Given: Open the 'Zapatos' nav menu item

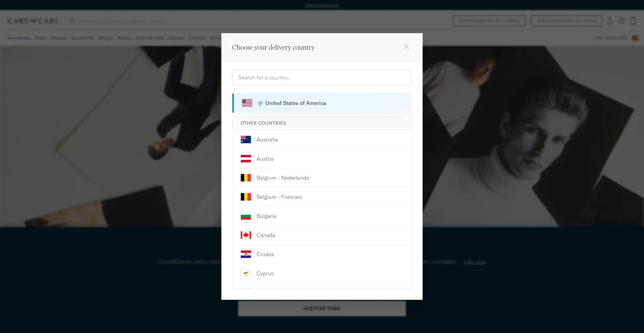Looking at the screenshot, I should (58, 38).
